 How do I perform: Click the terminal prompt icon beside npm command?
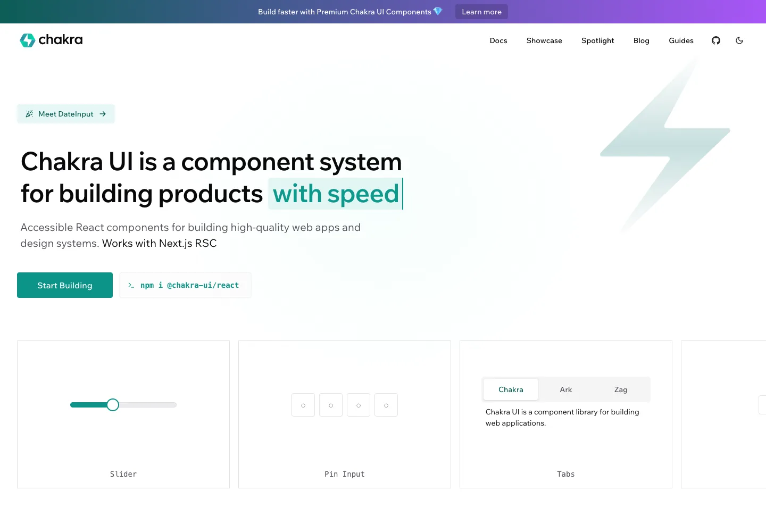point(131,286)
